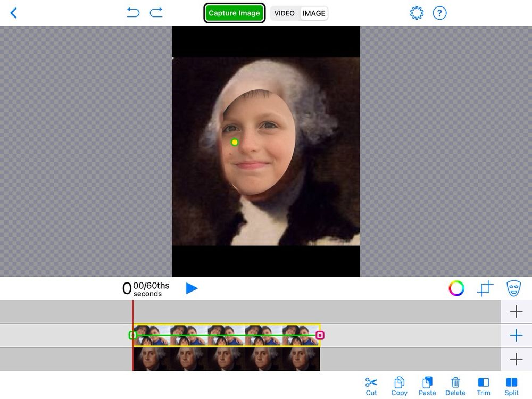This screenshot has width=532, height=399.
Task: Undo the last edit
Action: 133,13
